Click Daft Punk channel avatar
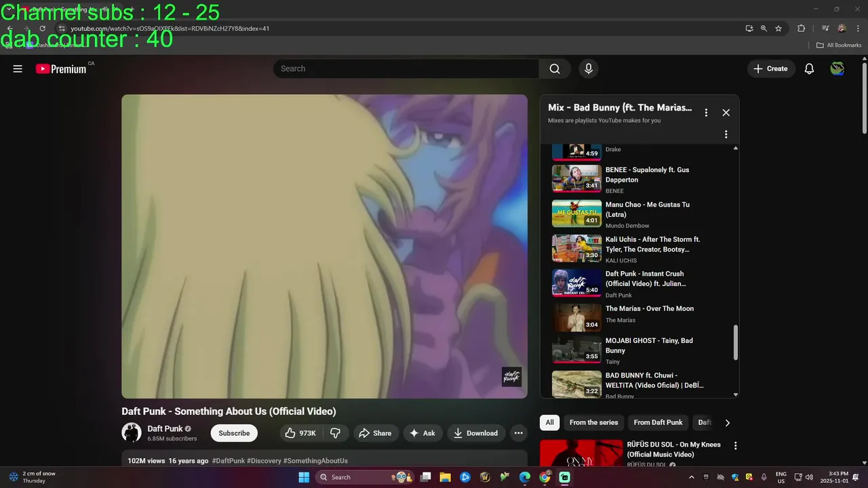Screen dimensions: 868x488 [x=132, y=432]
